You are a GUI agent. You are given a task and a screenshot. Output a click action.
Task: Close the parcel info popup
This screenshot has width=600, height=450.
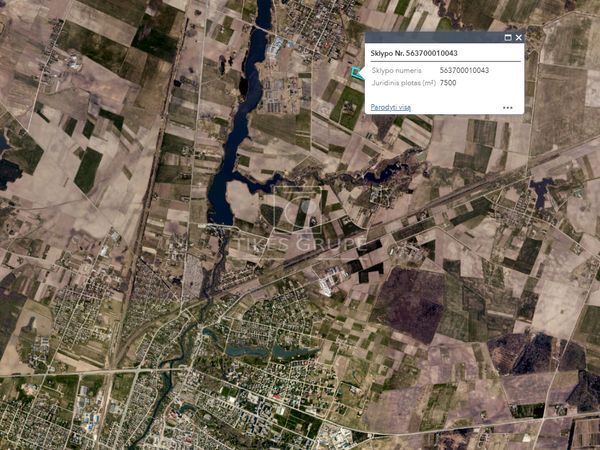pyautogui.click(x=518, y=38)
